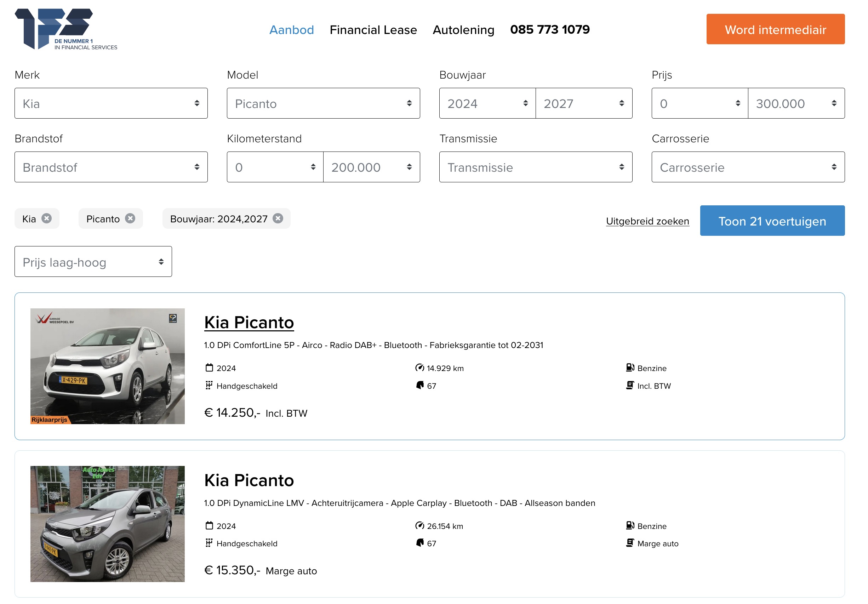The image size is (868, 604).
Task: Open the Carrosserie dropdown
Action: click(749, 167)
